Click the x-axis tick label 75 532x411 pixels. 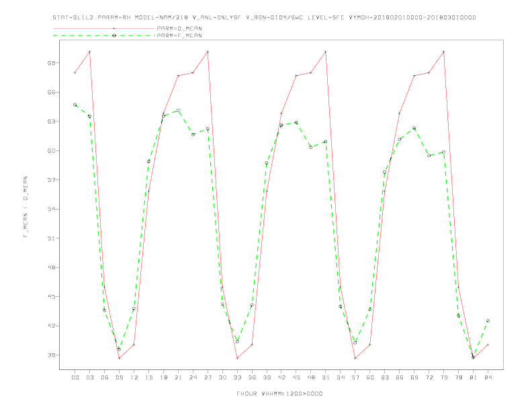click(444, 377)
